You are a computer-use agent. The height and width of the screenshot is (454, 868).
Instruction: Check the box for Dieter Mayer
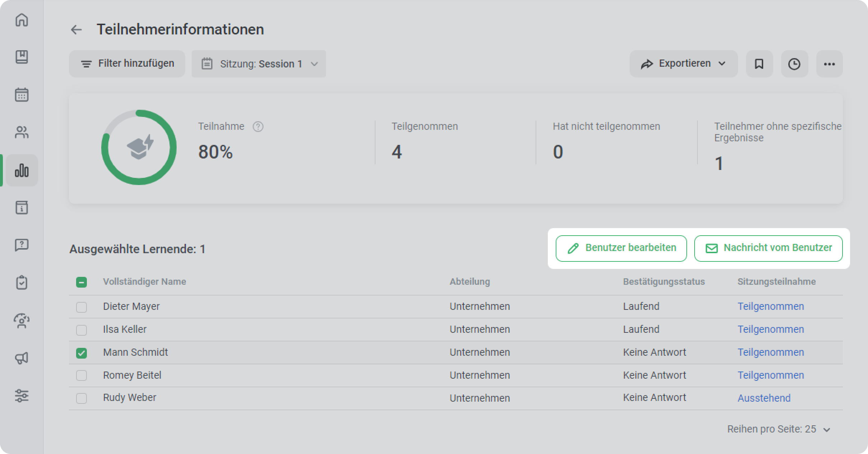81,307
